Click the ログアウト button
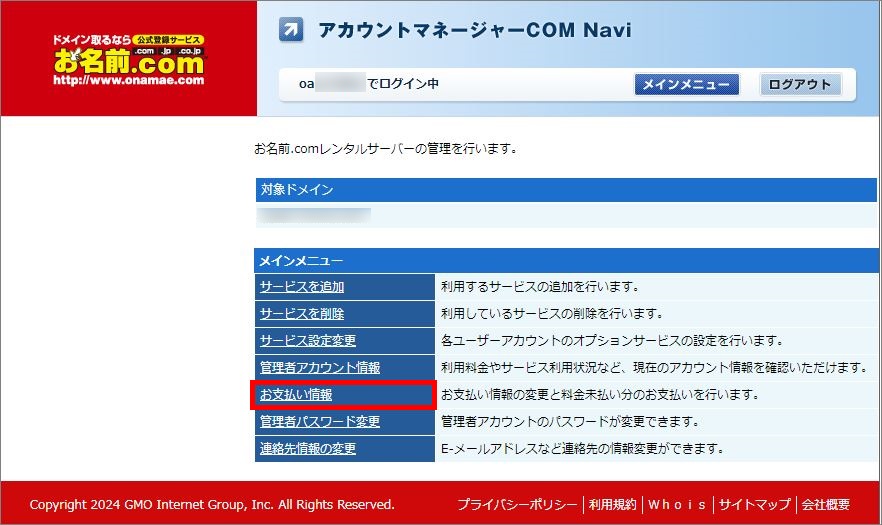This screenshot has width=882, height=525. [x=799, y=84]
